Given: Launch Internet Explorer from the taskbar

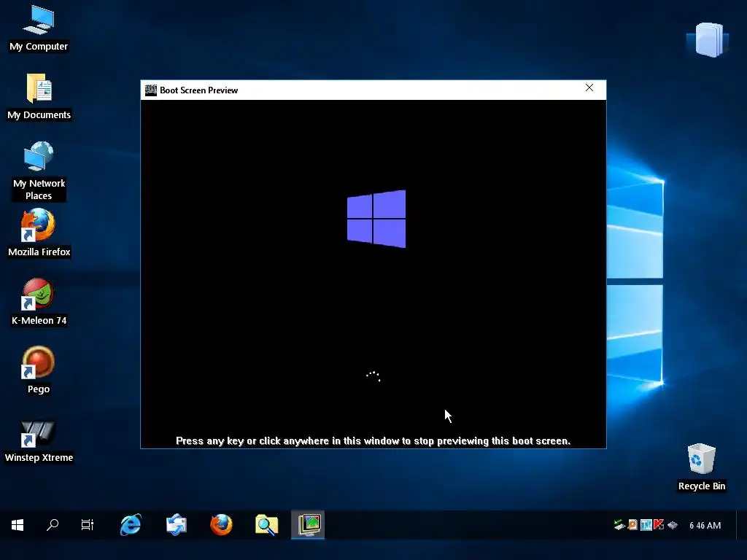Looking at the screenshot, I should [x=131, y=525].
